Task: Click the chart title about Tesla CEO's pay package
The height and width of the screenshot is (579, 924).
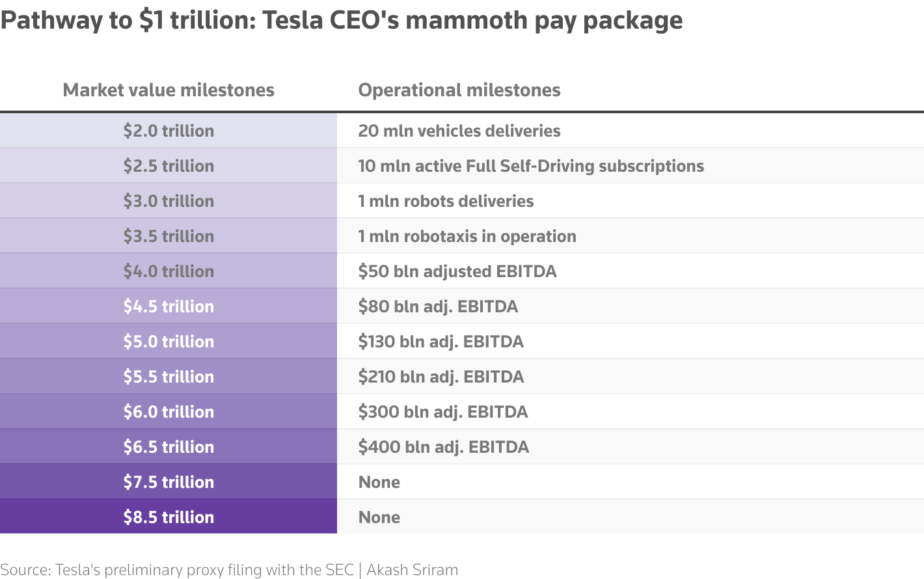Action: (x=342, y=21)
